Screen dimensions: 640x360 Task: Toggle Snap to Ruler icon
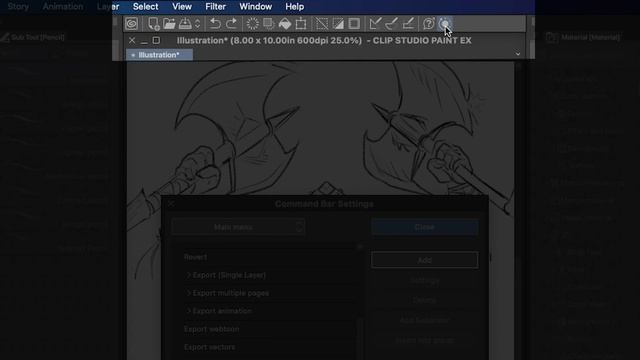[x=375, y=24]
